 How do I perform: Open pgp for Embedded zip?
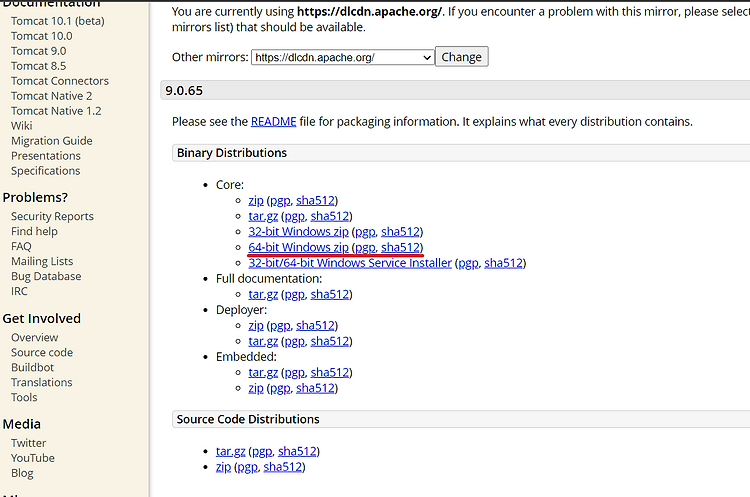click(280, 388)
